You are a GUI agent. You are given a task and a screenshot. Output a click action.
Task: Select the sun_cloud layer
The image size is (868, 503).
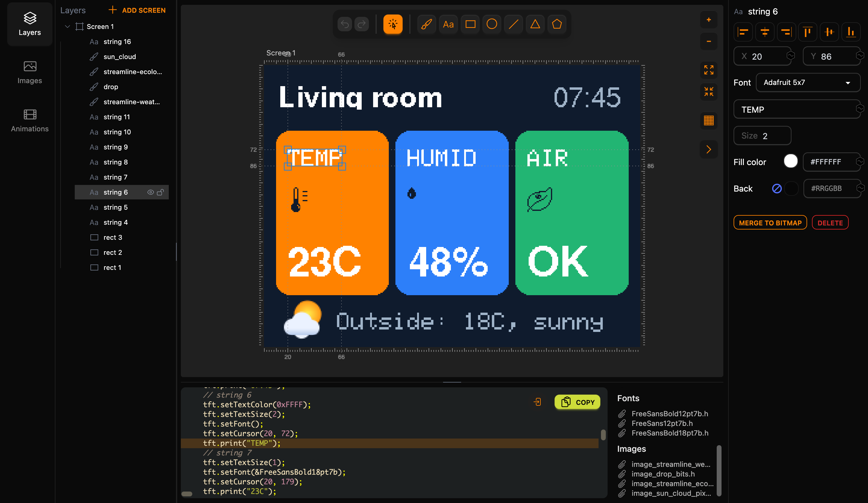(121, 56)
